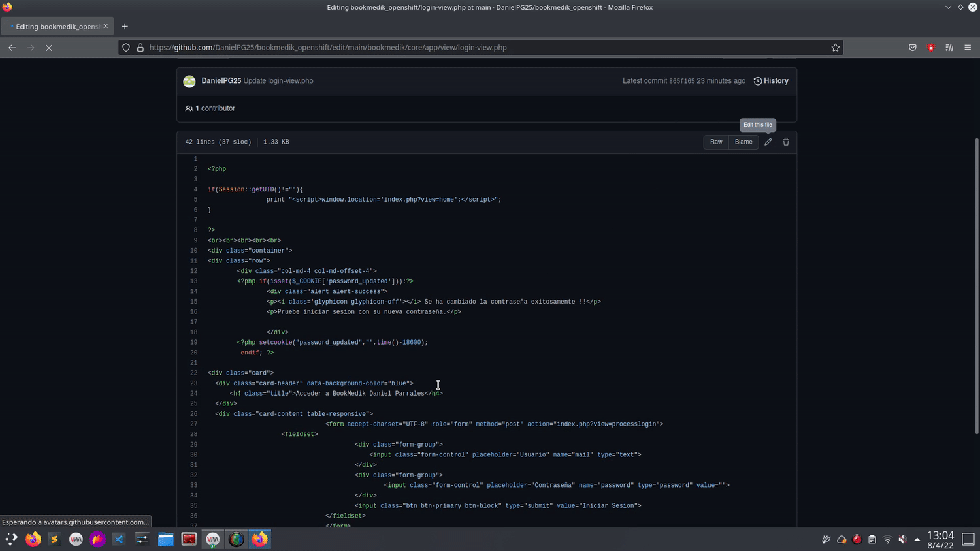
Task: Click the setcookie password_updated code line
Action: [333, 343]
